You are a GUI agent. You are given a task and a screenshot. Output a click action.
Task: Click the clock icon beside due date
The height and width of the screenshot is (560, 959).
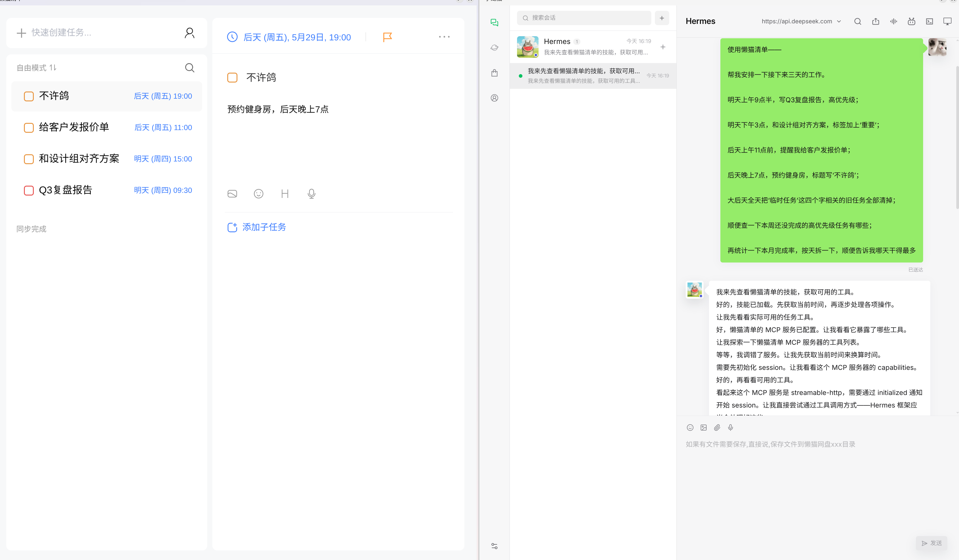tap(232, 37)
